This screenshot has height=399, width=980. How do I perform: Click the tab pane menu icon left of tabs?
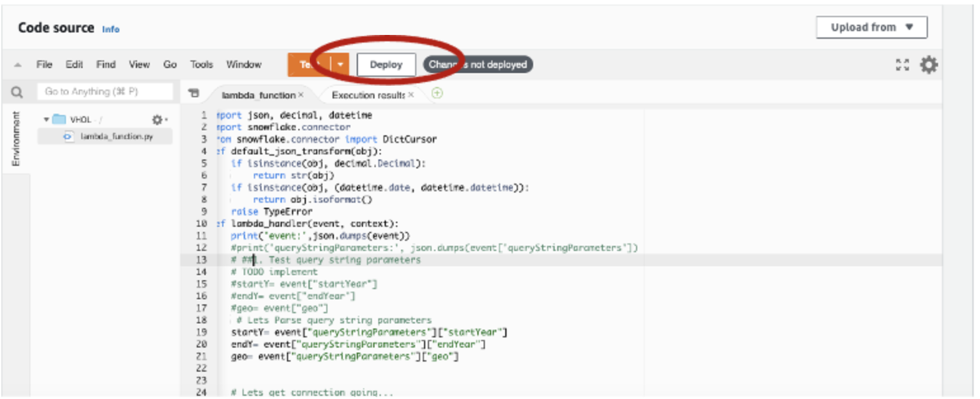coord(194,93)
